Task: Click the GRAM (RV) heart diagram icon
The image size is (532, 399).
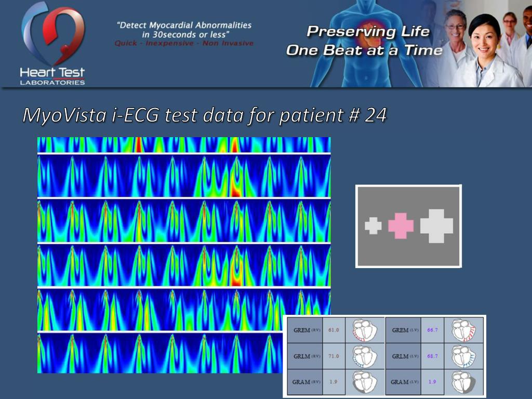Action: click(x=365, y=382)
